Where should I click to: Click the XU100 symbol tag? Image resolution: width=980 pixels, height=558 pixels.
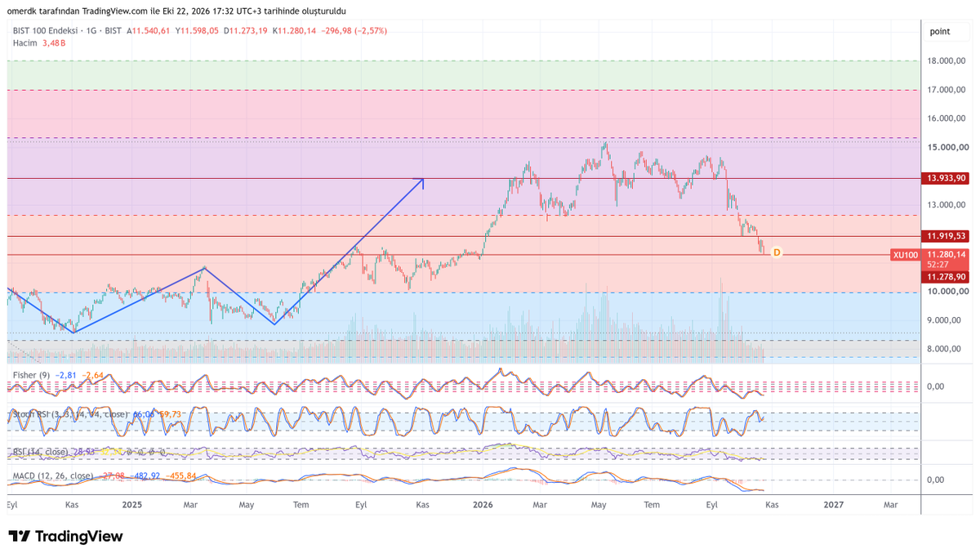906,255
